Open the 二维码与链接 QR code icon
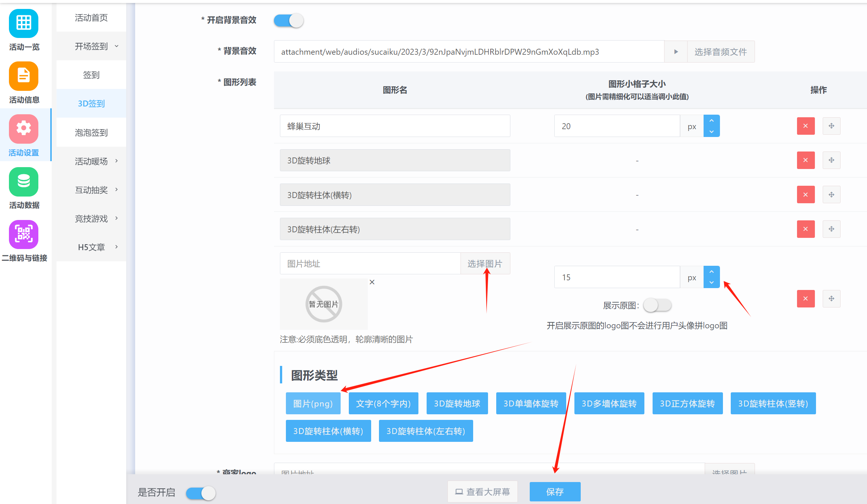The image size is (867, 504). [24, 235]
